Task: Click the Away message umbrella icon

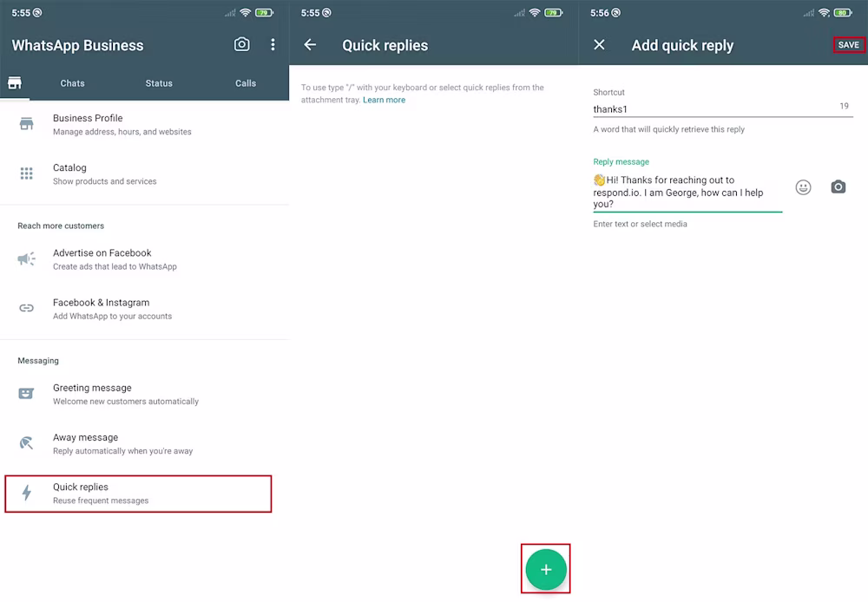Action: (x=26, y=442)
